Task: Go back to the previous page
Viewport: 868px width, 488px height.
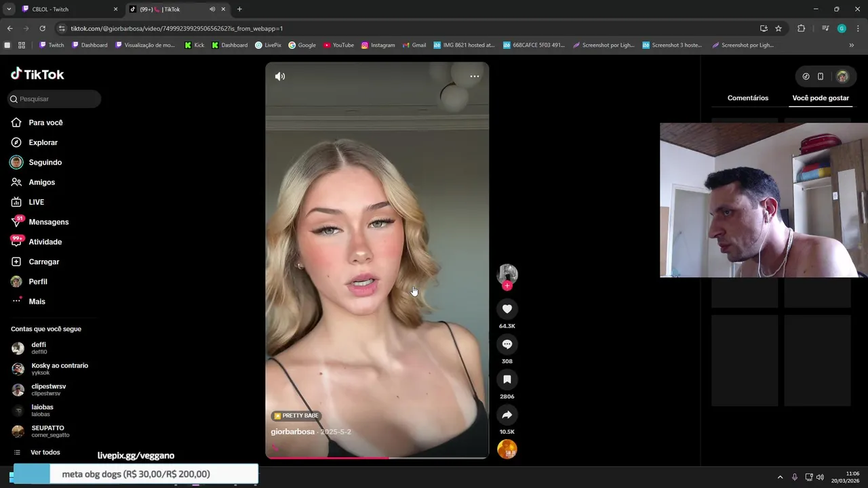Action: click(9, 28)
